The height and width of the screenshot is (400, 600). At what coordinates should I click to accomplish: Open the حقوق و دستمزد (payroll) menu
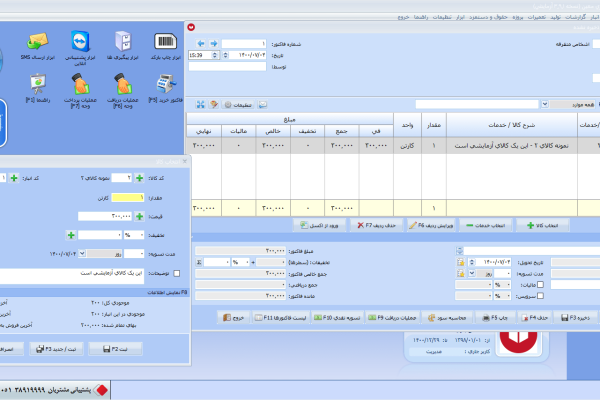click(x=488, y=17)
